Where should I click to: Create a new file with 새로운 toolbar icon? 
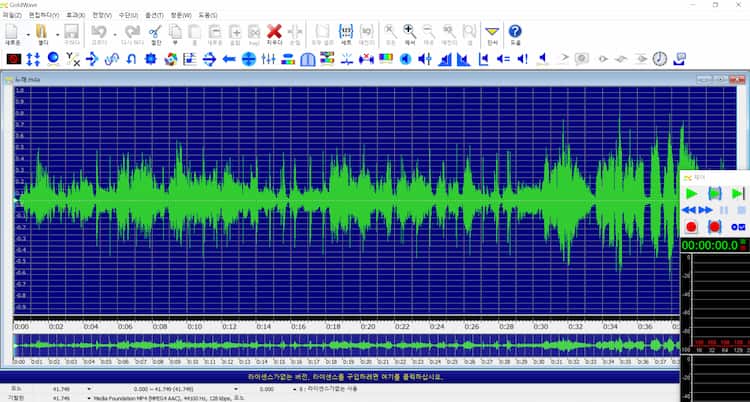coord(11,34)
